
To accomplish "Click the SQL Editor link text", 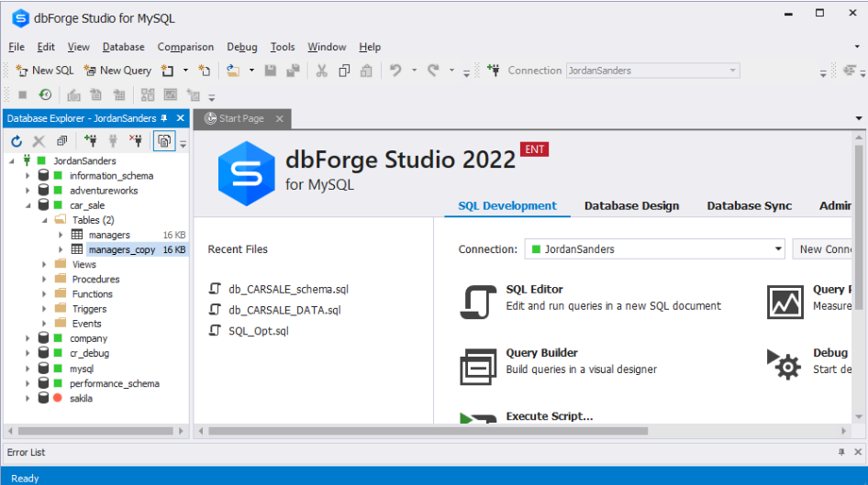I will point(534,289).
